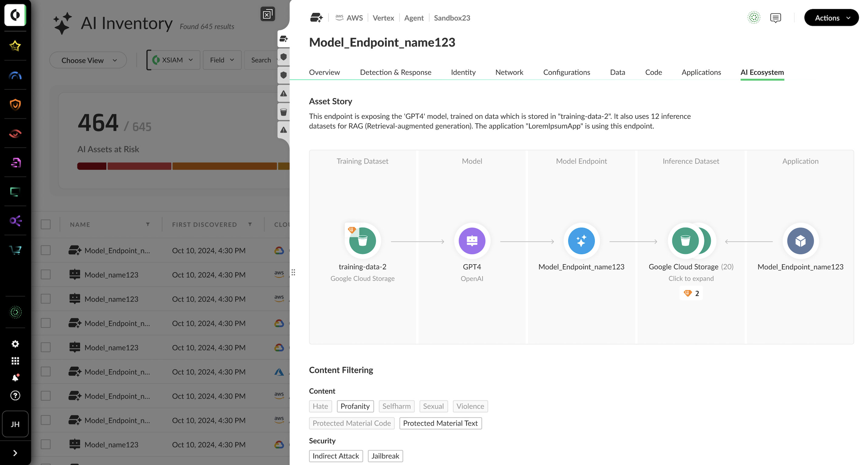Image resolution: width=868 pixels, height=465 pixels.
Task: Click the purple network graph icon in sidebar
Action: [15, 221]
